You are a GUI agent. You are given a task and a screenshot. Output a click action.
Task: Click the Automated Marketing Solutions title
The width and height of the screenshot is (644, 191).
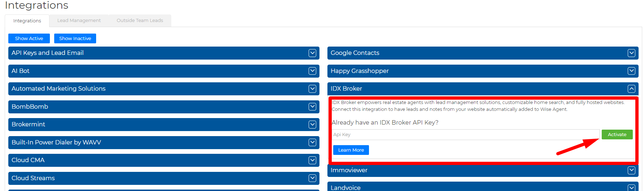tap(59, 88)
